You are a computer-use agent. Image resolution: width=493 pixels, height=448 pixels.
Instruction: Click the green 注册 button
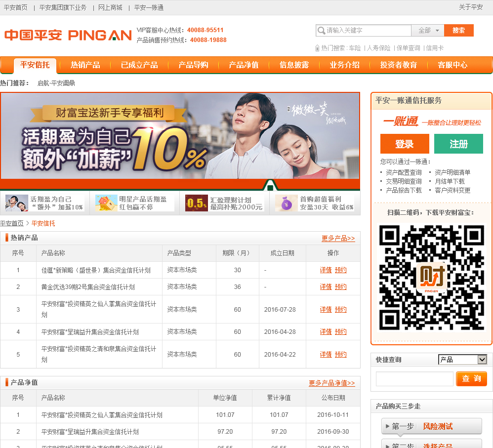tap(458, 144)
